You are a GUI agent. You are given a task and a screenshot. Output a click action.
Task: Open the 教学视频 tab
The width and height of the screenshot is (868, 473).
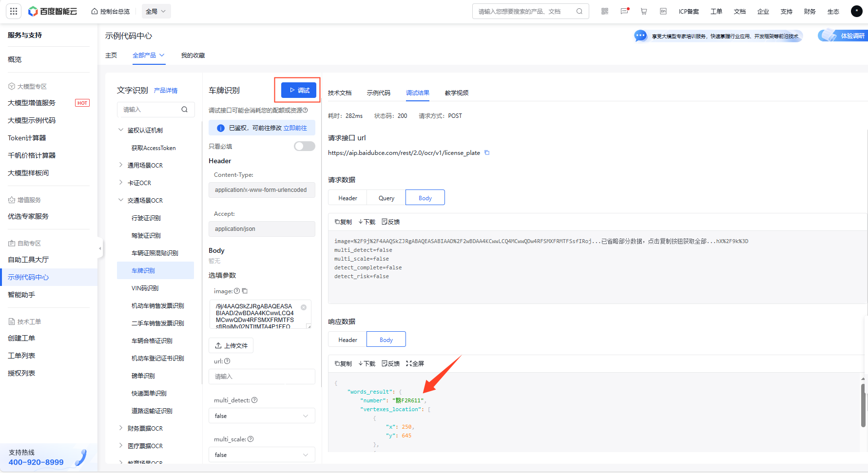pos(457,93)
